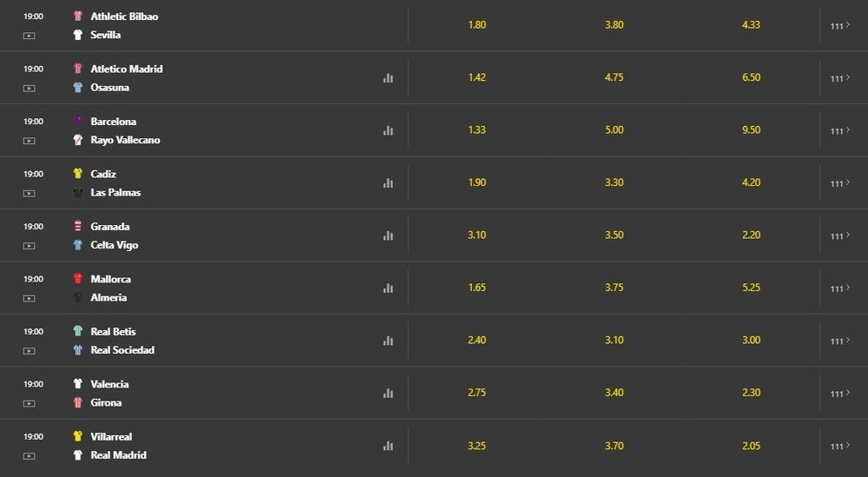The width and height of the screenshot is (868, 477).
Task: View statistics chart for Cadiz vs Las Palmas
Action: 388,182
